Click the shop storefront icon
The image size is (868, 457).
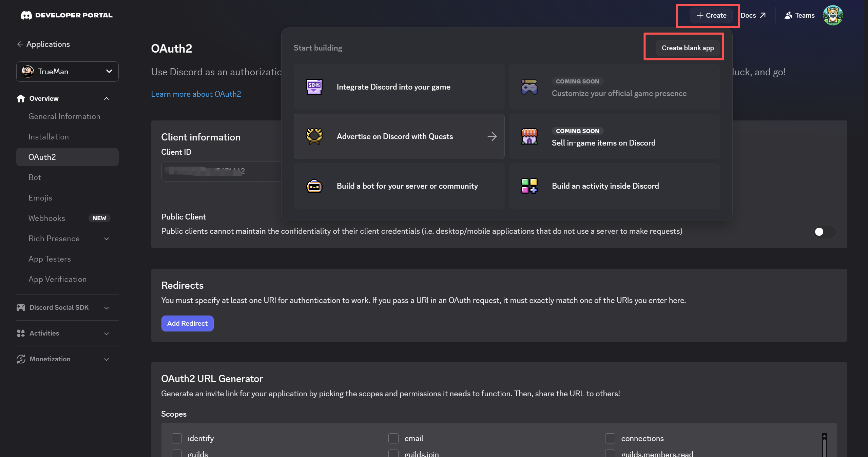click(x=529, y=136)
